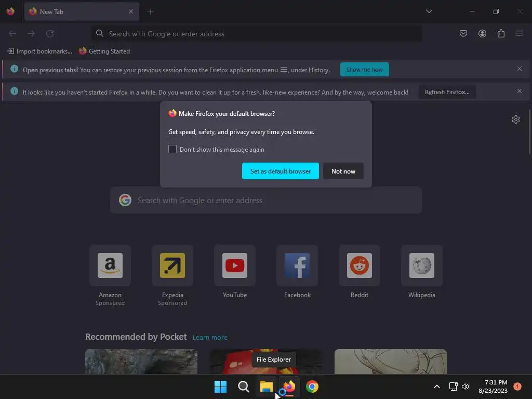Select the New Tab tab

[82, 11]
